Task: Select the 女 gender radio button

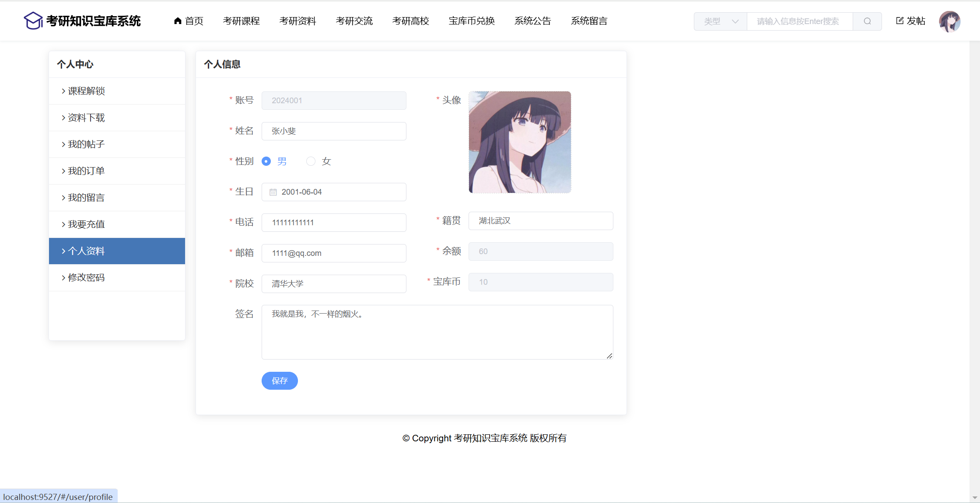Action: point(311,161)
